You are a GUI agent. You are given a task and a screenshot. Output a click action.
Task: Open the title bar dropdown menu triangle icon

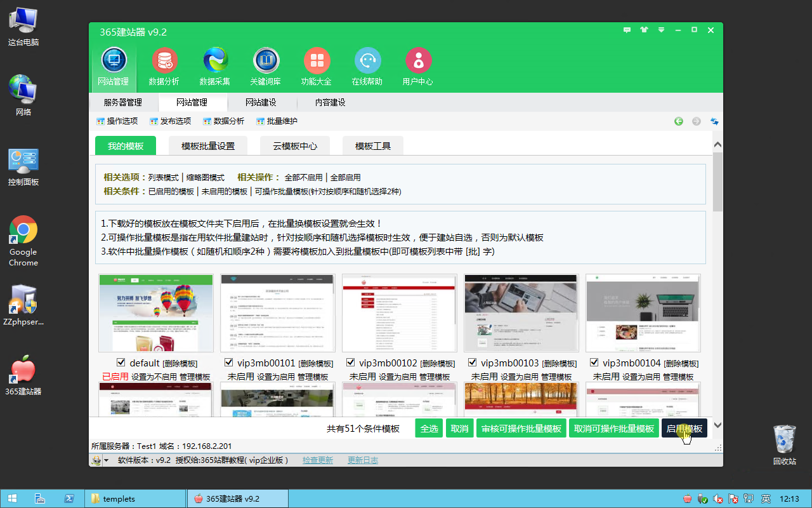coord(662,30)
